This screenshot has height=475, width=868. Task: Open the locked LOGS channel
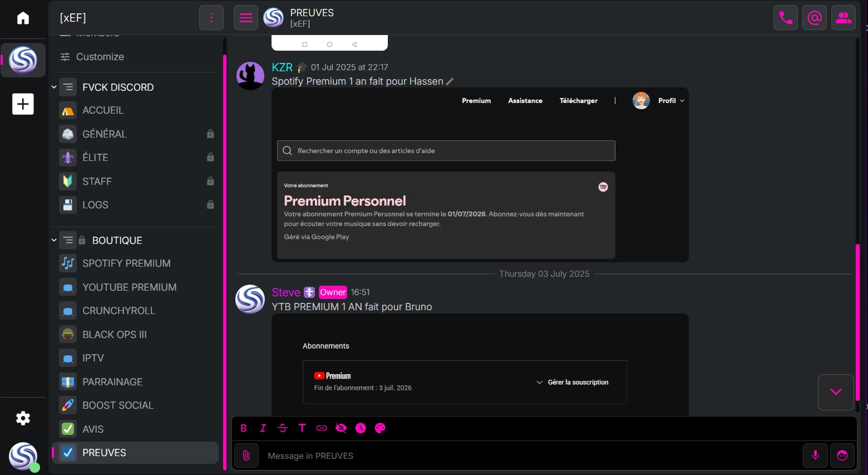click(135, 205)
